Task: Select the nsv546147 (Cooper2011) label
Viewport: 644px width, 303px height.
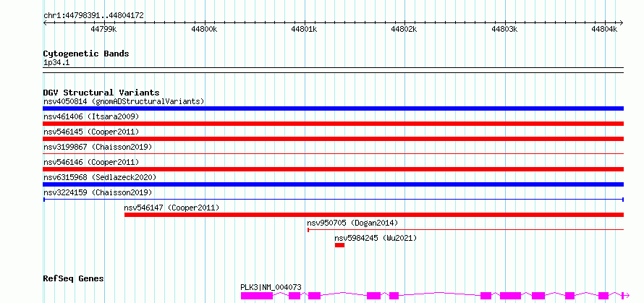Action: (171, 208)
